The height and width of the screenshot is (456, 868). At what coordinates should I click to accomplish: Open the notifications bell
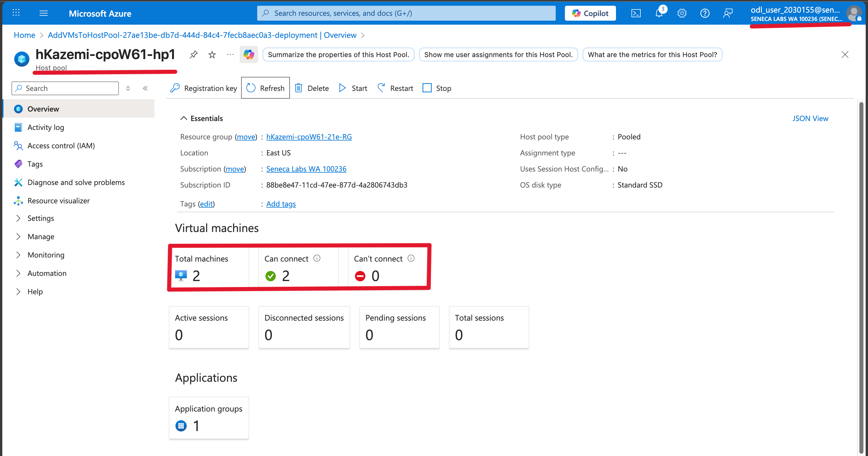click(x=659, y=13)
